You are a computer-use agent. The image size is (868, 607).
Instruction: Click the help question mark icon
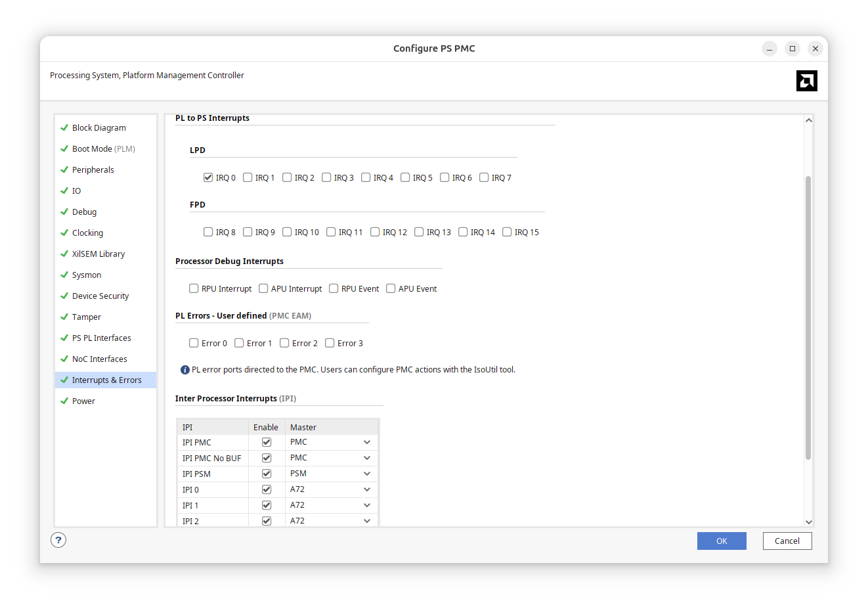coord(58,540)
